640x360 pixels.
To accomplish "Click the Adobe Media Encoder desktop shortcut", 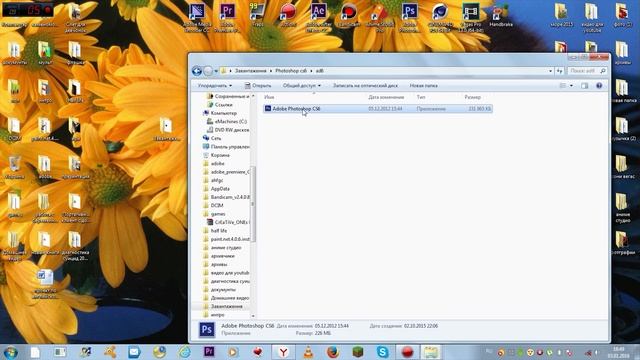I will point(197,17).
